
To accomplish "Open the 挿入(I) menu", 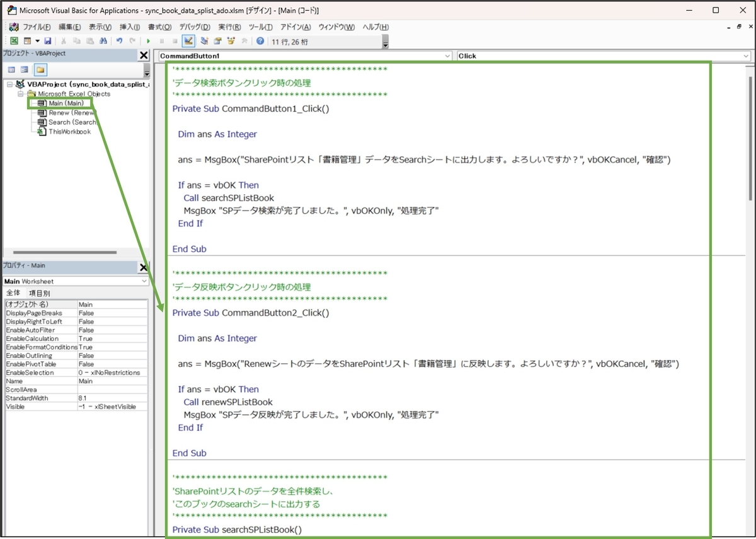I will (x=130, y=27).
